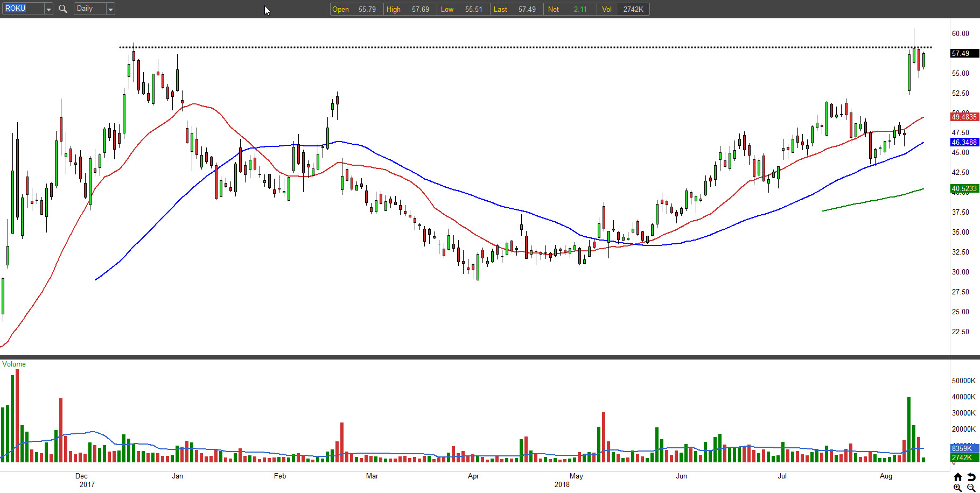980x493 pixels.
Task: Click the undo arrow icon
Action: click(x=971, y=477)
